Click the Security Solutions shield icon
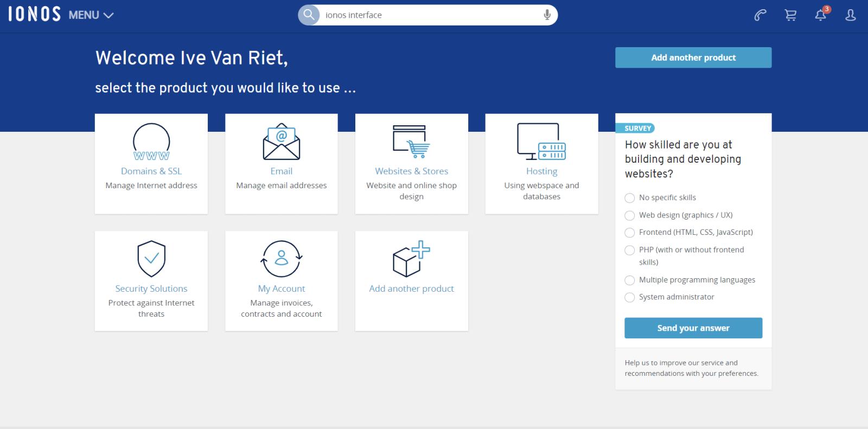Viewport: 868px width, 429px height. [x=151, y=259]
